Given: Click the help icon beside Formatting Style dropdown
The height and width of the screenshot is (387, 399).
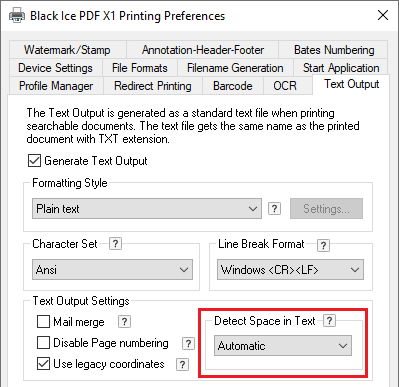Looking at the screenshot, I should [x=274, y=209].
